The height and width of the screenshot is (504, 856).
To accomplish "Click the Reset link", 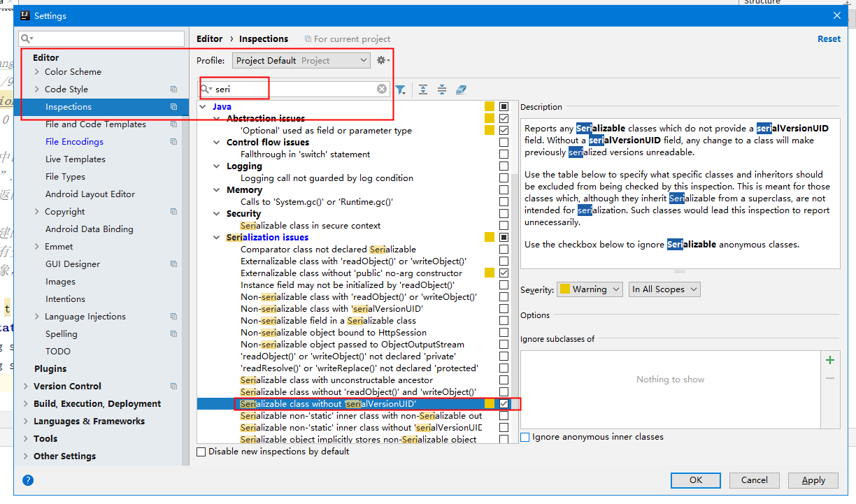I will (829, 39).
